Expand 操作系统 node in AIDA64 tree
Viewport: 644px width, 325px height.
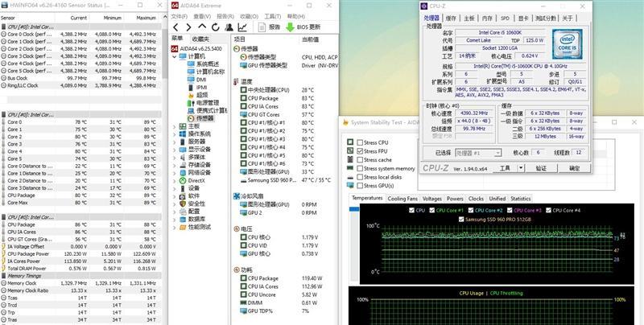(x=175, y=134)
